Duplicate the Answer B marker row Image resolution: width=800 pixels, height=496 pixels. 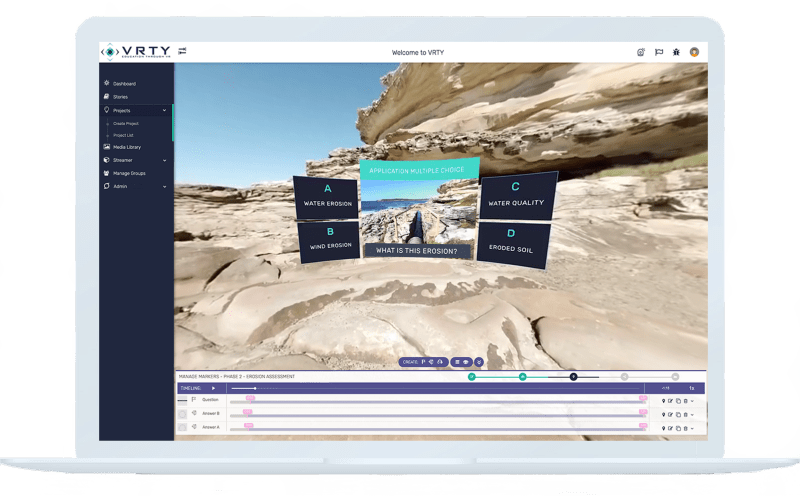[678, 414]
